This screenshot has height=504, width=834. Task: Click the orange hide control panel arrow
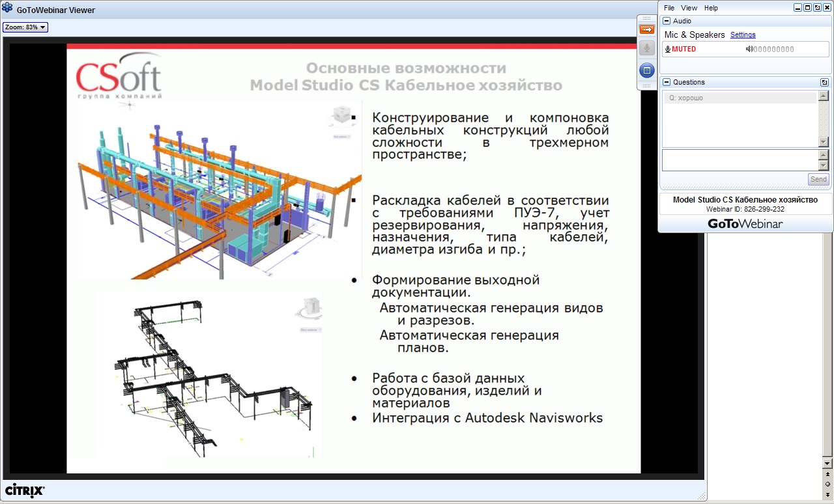tap(646, 29)
